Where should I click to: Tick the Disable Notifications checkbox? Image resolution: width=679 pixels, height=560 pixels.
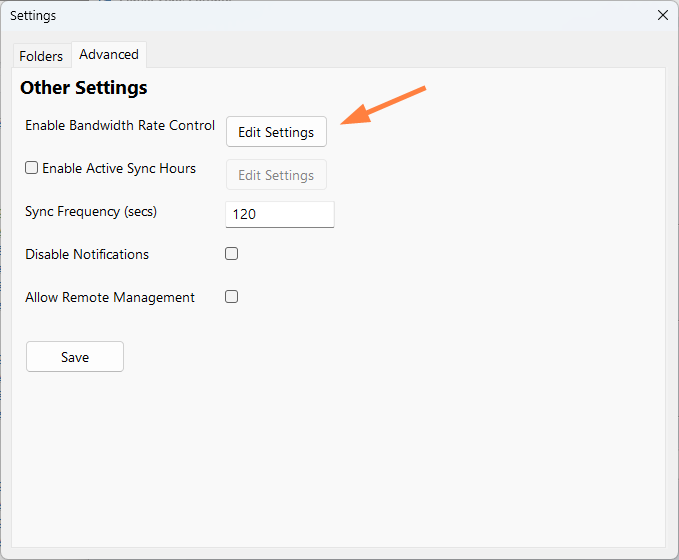pyautogui.click(x=231, y=254)
